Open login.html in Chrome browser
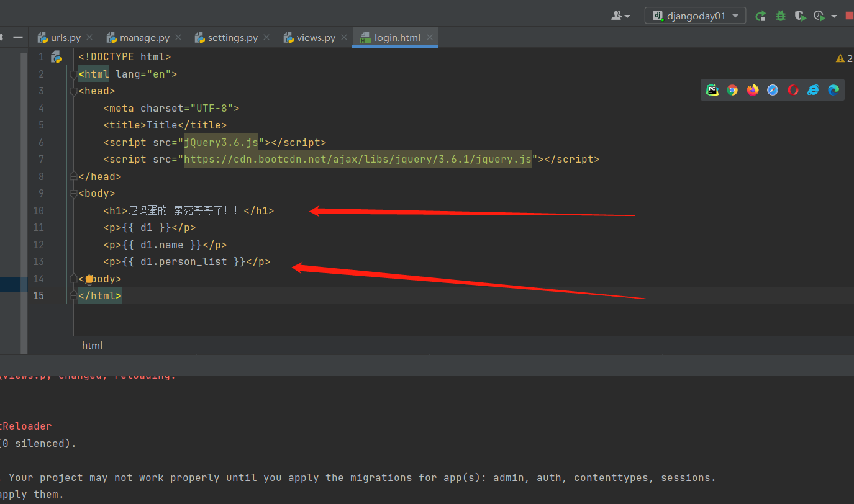854x504 pixels. (x=732, y=90)
